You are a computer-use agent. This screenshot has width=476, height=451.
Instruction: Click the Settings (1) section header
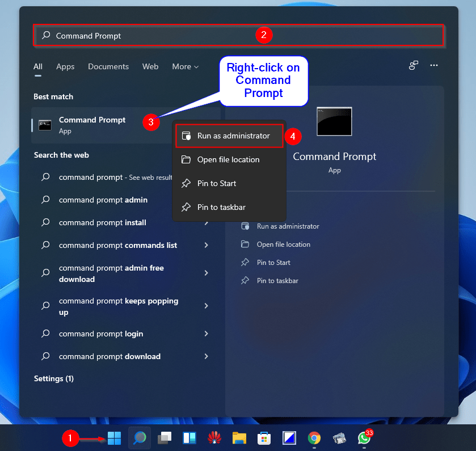click(54, 379)
